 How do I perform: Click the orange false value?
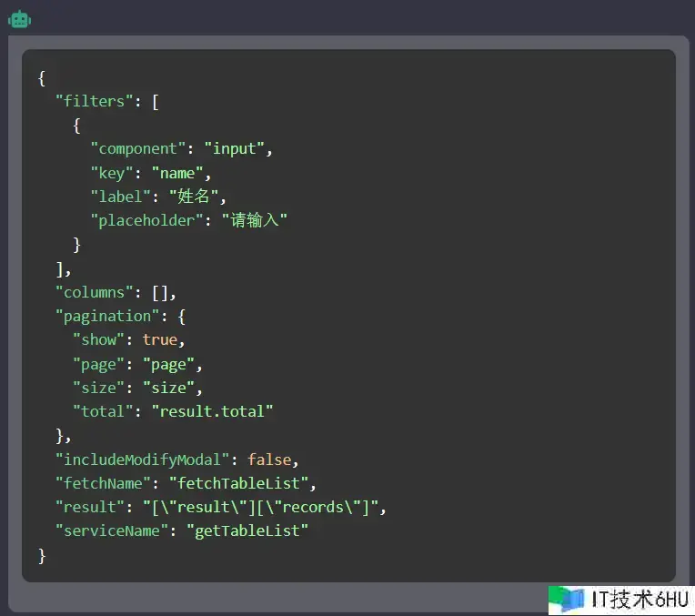pos(269,459)
